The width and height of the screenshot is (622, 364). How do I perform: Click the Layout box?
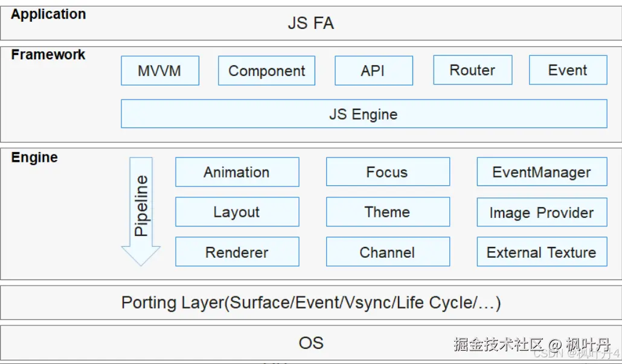coord(237,212)
